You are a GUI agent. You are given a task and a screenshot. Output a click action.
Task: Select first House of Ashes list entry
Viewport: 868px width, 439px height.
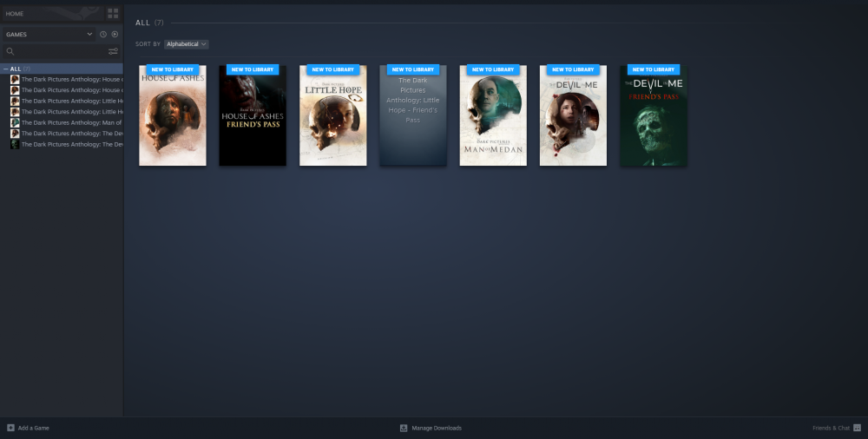69,79
